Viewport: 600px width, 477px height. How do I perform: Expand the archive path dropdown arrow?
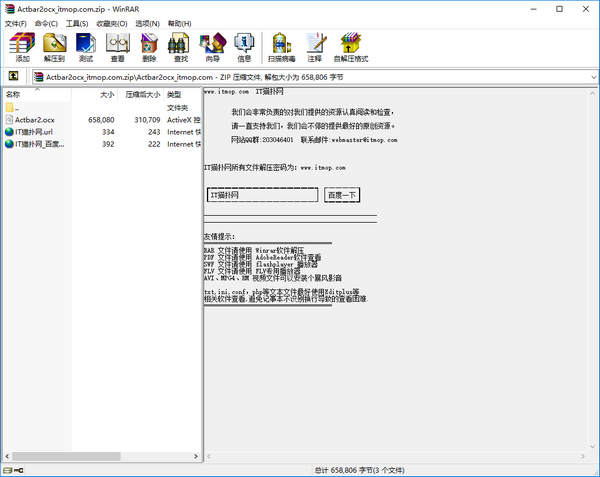click(x=593, y=77)
